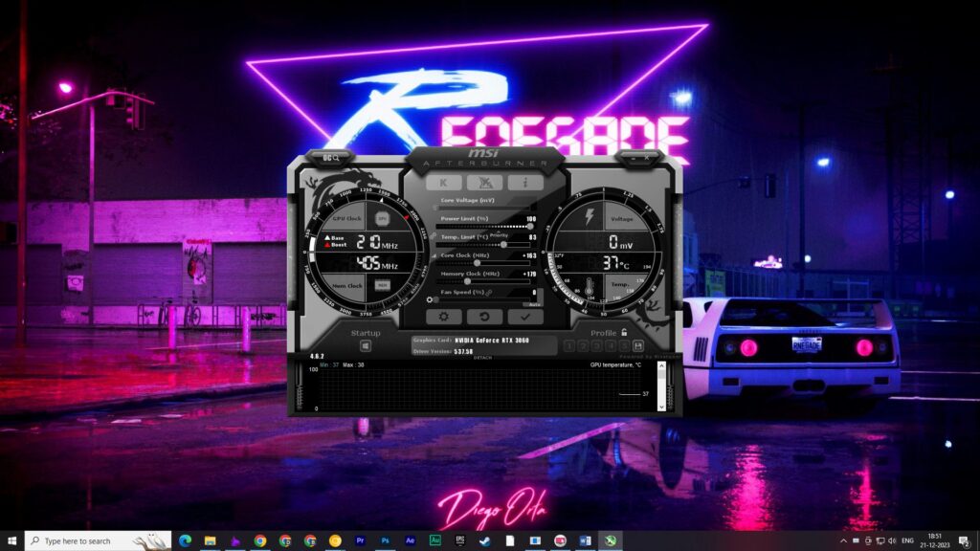This screenshot has width=980, height=551.
Task: Open Adobe Premiere Pro from taskbar
Action: (x=360, y=540)
